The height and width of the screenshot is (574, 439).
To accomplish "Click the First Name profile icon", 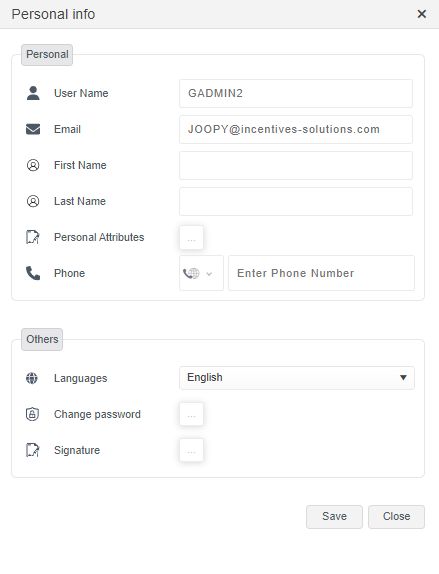I will coord(33,165).
